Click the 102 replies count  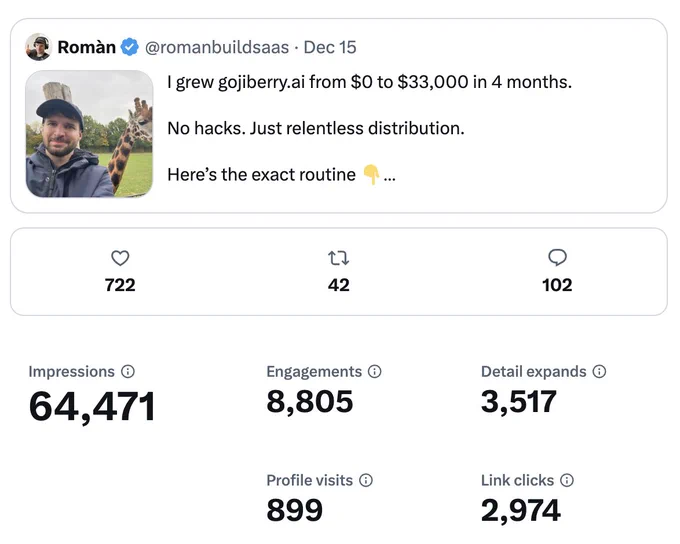click(557, 285)
